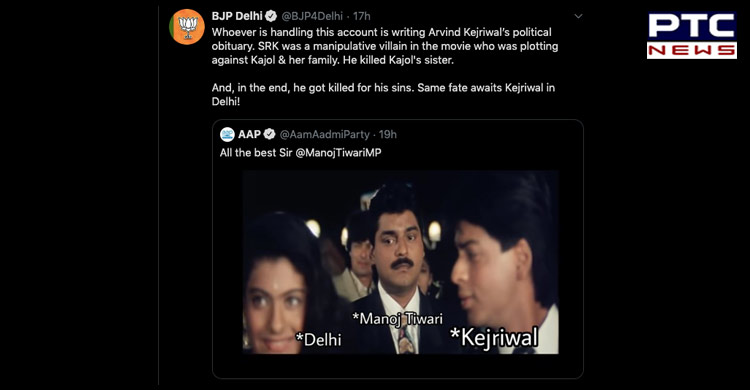The image size is (750, 390).
Task: Open the 19h quoted tweet timestamp
Action: (388, 134)
